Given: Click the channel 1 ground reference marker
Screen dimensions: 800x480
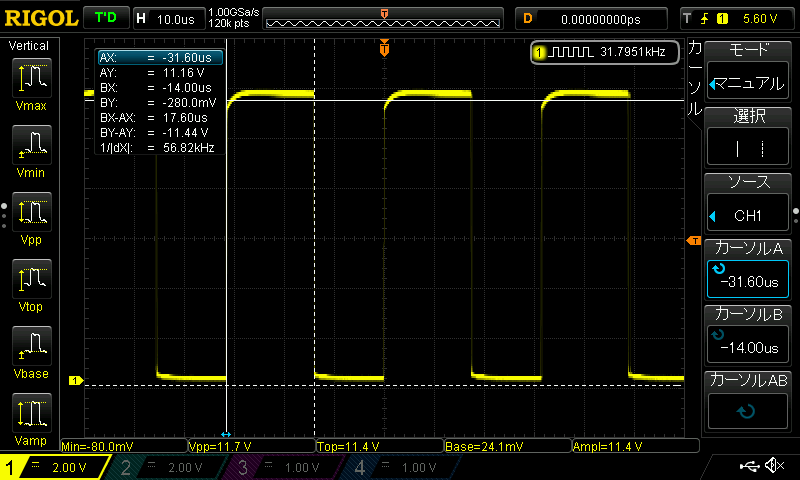Looking at the screenshot, I should (76, 381).
